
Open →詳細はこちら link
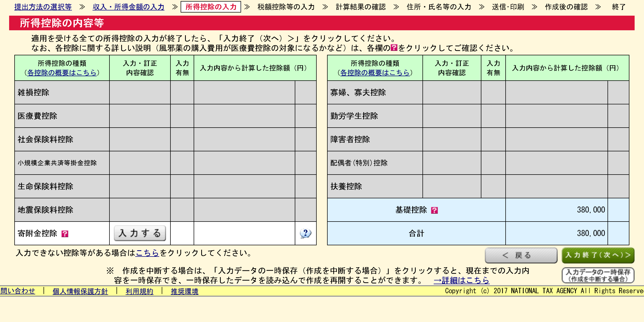click(461, 280)
